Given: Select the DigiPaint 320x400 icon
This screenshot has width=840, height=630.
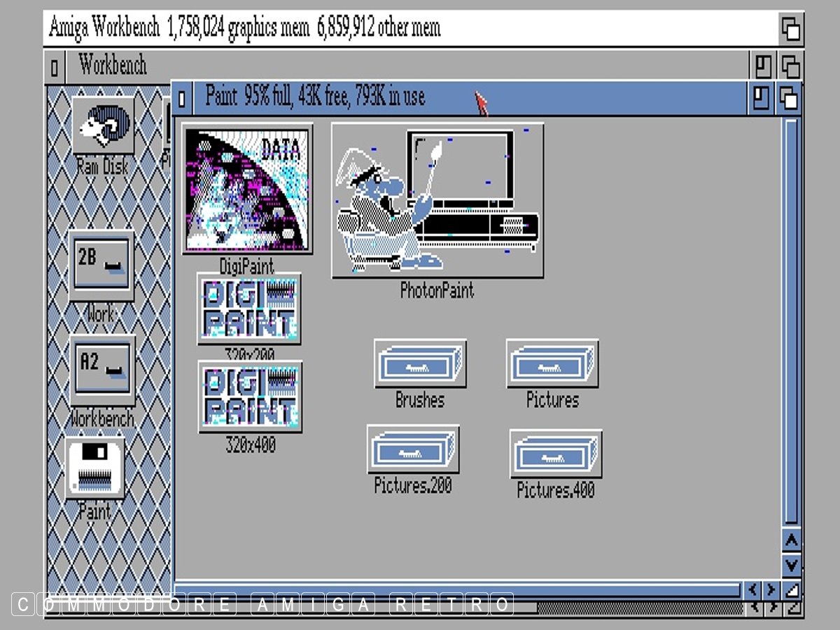Looking at the screenshot, I should click(x=249, y=396).
